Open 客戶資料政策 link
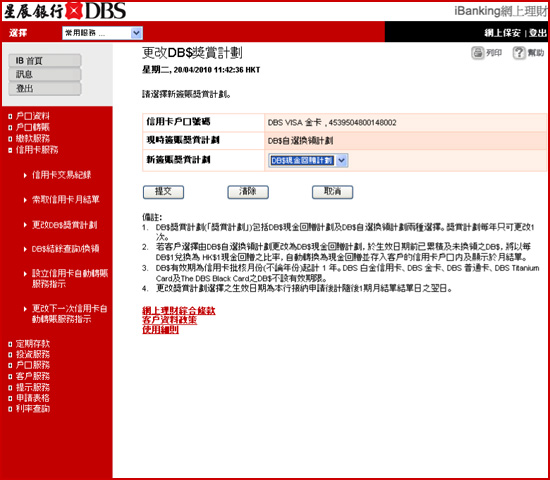The width and height of the screenshot is (550, 480). [x=170, y=320]
